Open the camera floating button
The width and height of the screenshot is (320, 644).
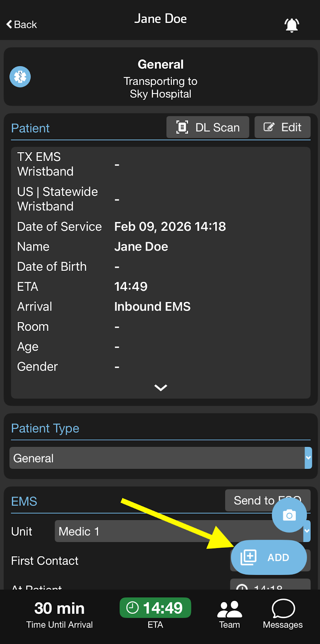(289, 515)
